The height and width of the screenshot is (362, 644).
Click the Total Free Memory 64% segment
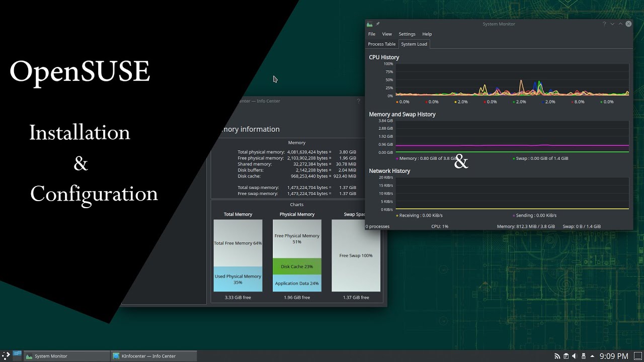click(x=238, y=243)
